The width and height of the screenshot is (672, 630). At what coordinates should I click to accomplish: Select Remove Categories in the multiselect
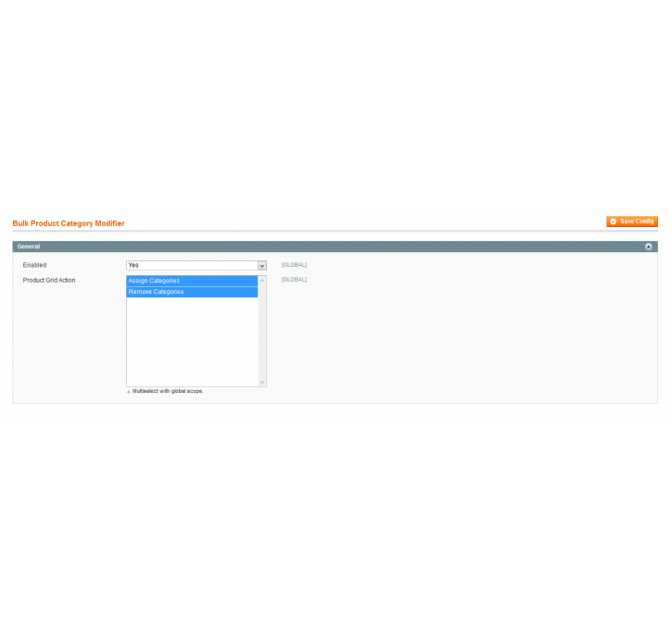192,292
